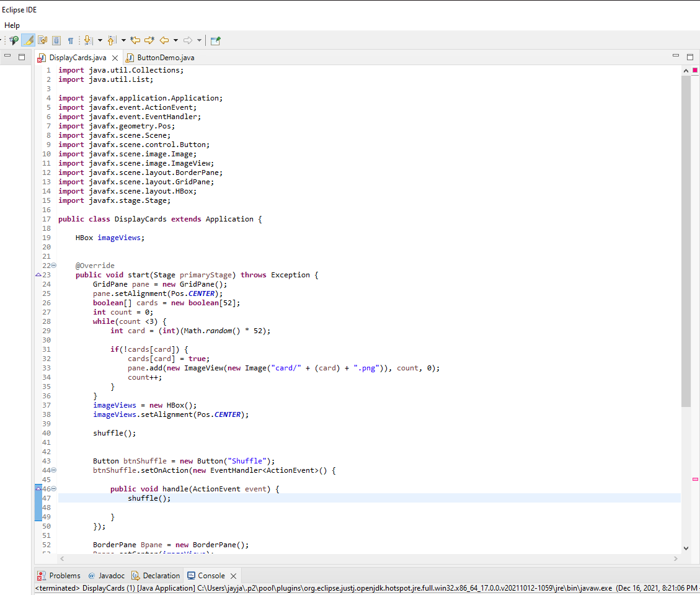Click the Show Whitespace Characters pilcrow icon

(x=71, y=40)
